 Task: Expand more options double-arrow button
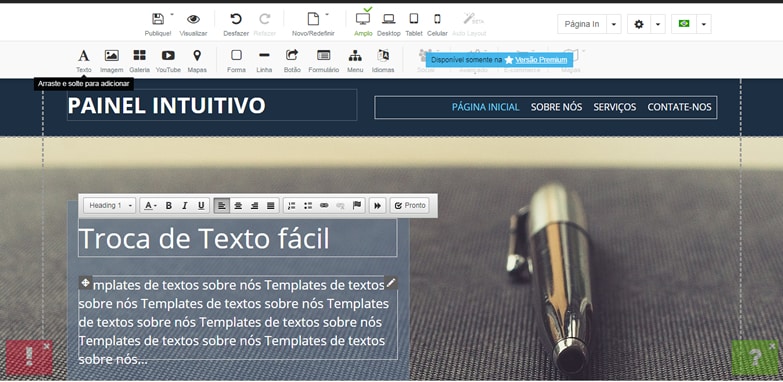pyautogui.click(x=378, y=206)
